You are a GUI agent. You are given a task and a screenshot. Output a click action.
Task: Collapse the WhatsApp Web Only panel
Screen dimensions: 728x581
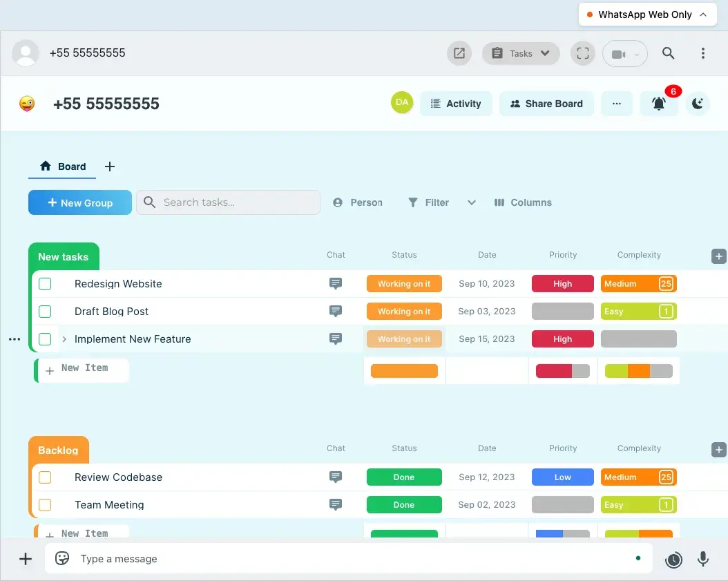coord(704,14)
